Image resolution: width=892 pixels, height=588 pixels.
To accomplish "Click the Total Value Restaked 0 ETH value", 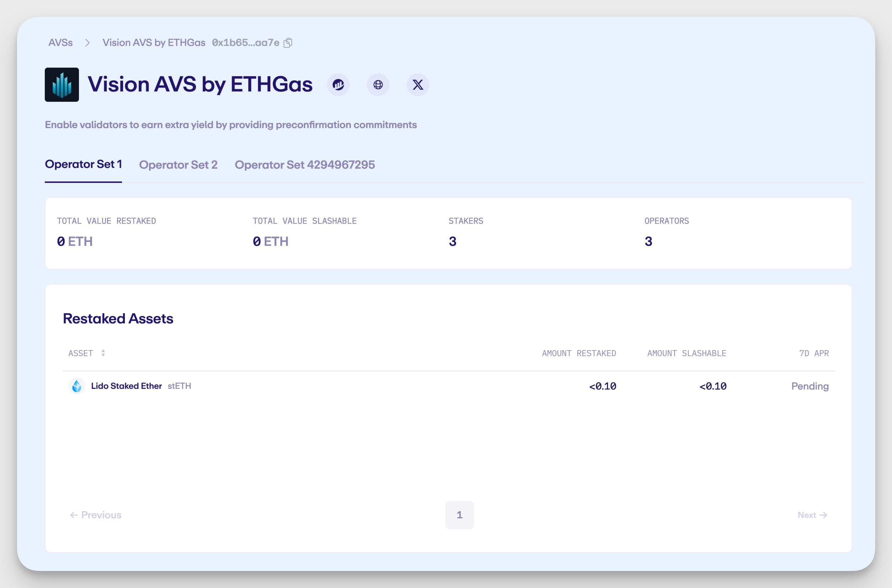I will pyautogui.click(x=75, y=242).
